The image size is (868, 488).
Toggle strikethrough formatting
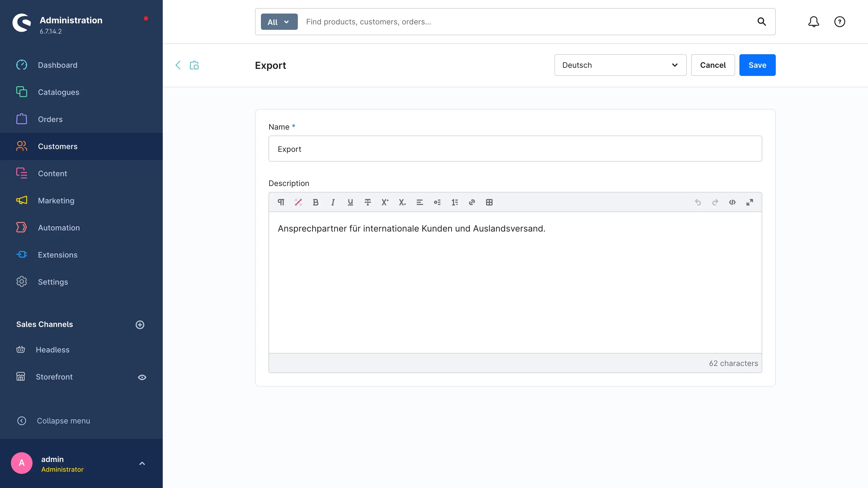(x=368, y=202)
